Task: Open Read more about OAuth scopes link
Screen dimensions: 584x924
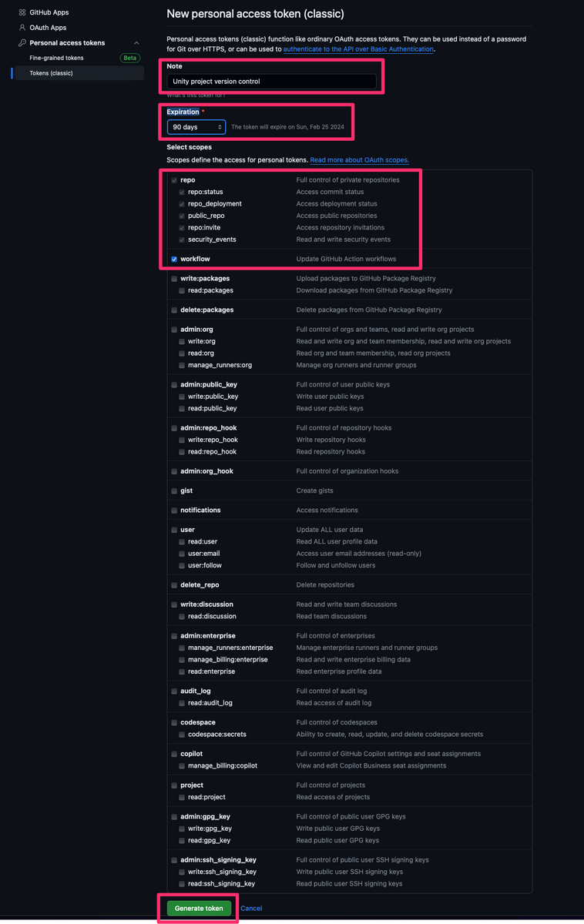Action: 360,160
